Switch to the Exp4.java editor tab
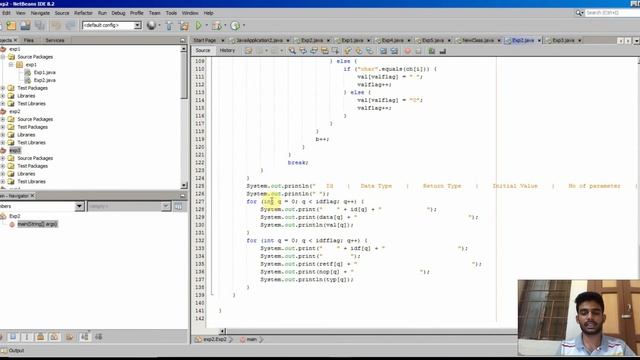 pyautogui.click(x=393, y=40)
